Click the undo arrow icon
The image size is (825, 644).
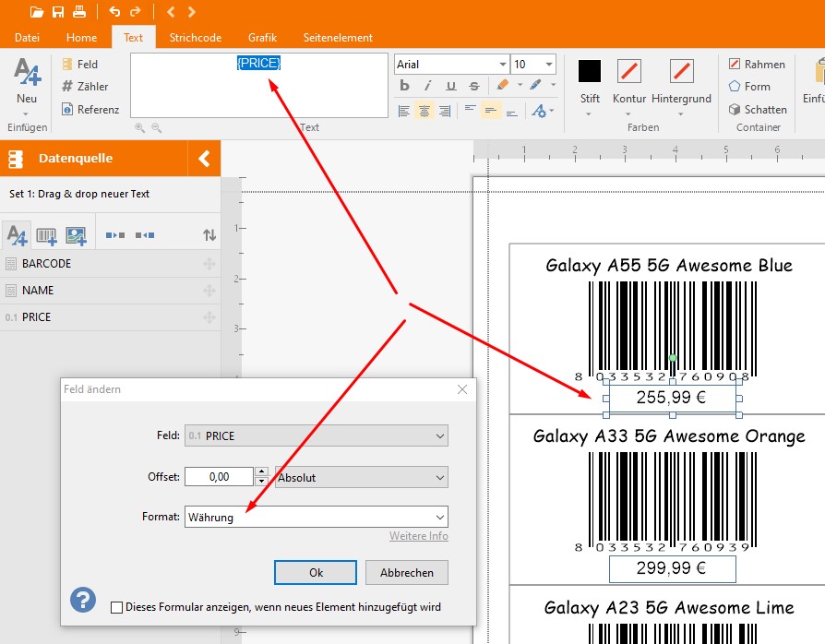pos(114,12)
